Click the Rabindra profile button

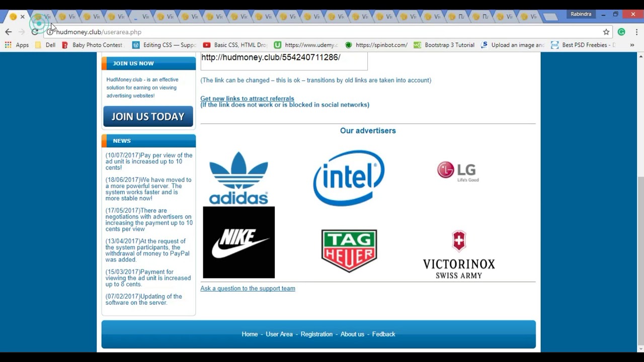pyautogui.click(x=581, y=14)
